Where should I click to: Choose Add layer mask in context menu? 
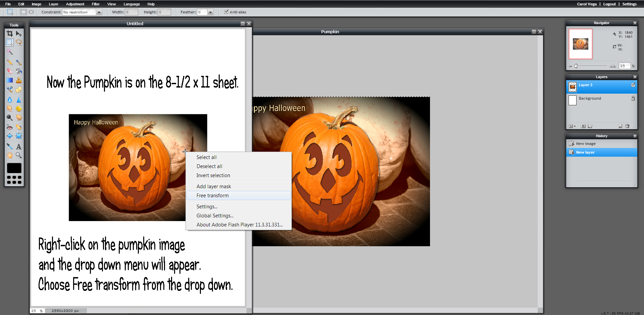[238, 187]
